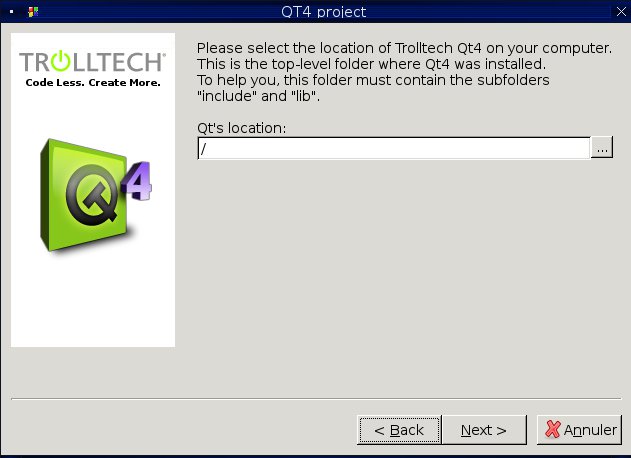The image size is (631, 458).
Task: Click the colorful application icon in the title bar
Action: (x=33, y=12)
